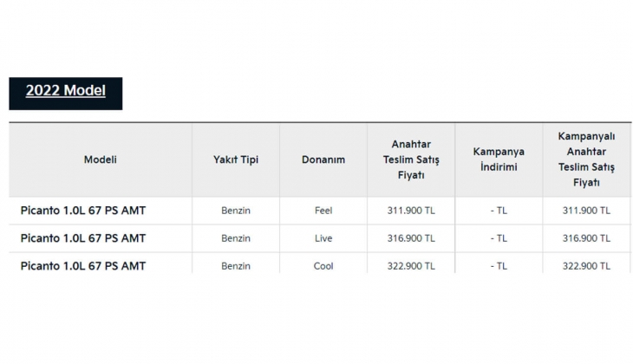
Task: Select the Benzin cell in the Cool row
Action: [236, 266]
